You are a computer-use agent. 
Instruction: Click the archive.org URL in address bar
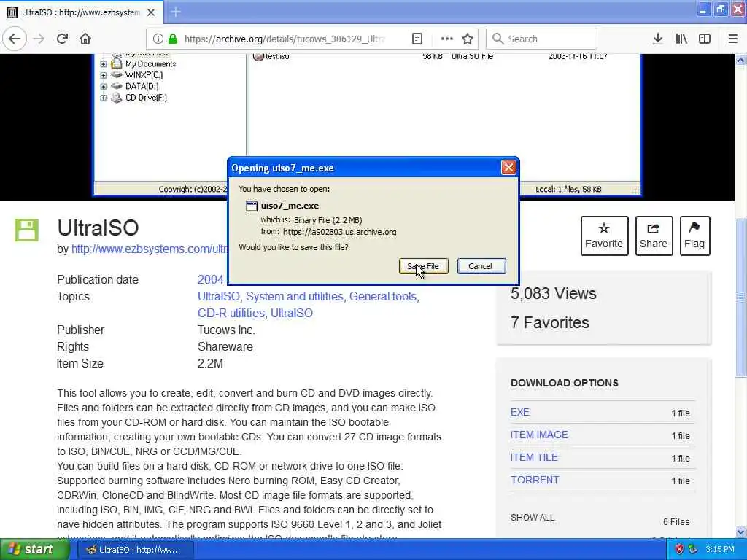tap(284, 39)
